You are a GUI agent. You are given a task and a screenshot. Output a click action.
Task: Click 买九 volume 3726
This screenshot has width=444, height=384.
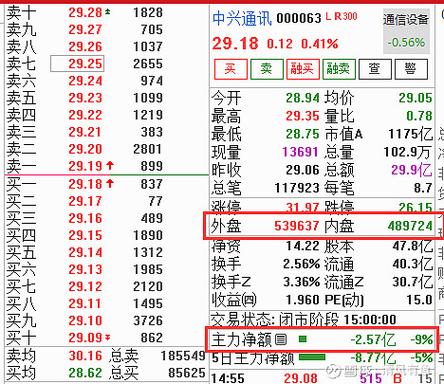(148, 321)
